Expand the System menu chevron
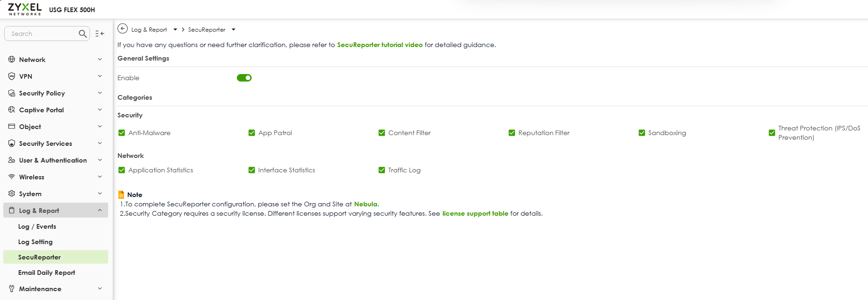868x300 pixels. [100, 194]
